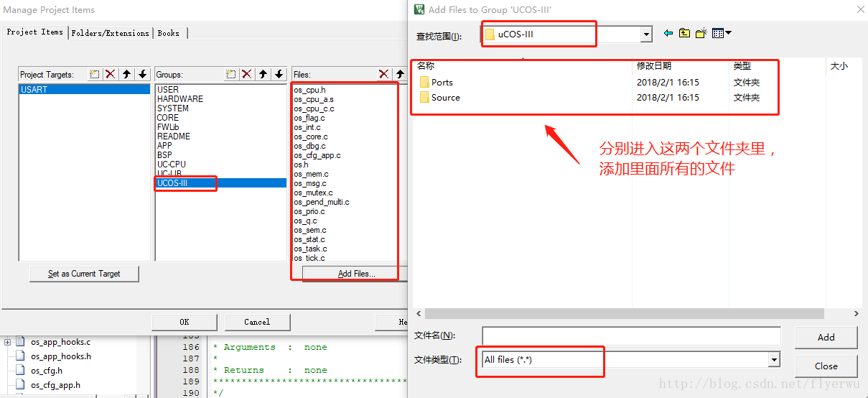The height and width of the screenshot is (398, 868).
Task: Open the file type dropdown All files
Action: click(774, 359)
